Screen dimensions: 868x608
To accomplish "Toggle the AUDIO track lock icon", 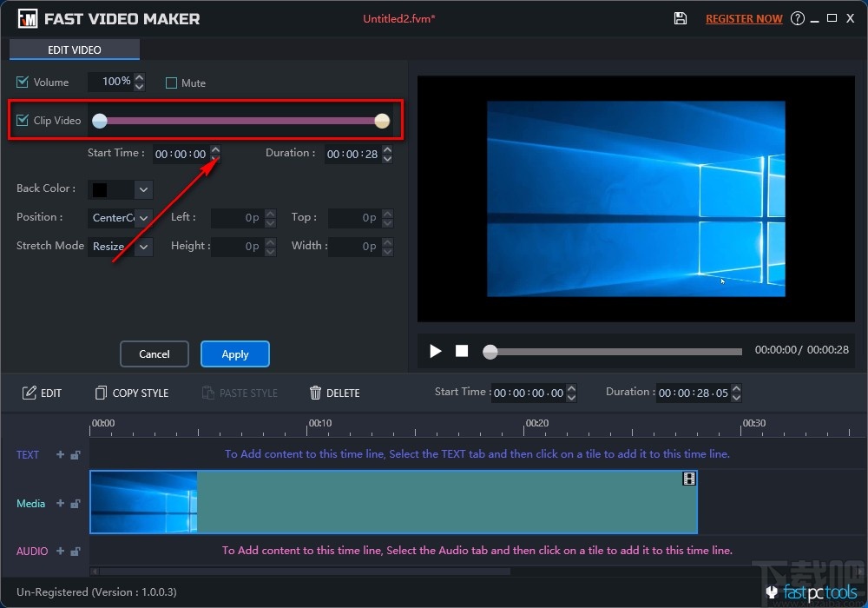I will (76, 551).
